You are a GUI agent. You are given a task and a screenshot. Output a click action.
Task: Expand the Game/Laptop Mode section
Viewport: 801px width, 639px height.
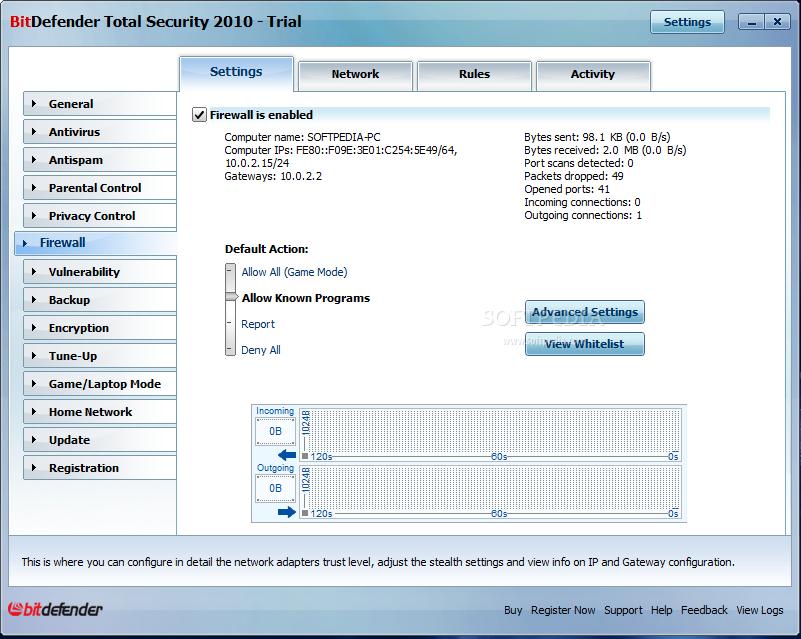click(x=104, y=384)
